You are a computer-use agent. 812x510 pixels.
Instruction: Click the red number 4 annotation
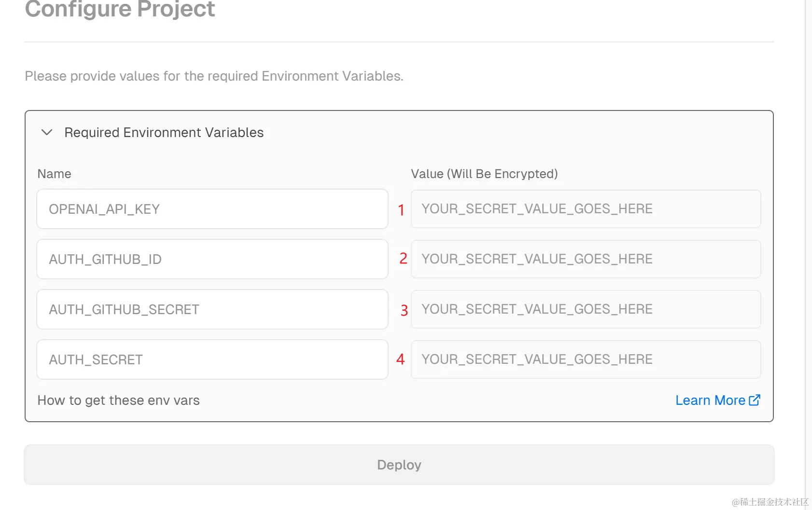coord(400,359)
